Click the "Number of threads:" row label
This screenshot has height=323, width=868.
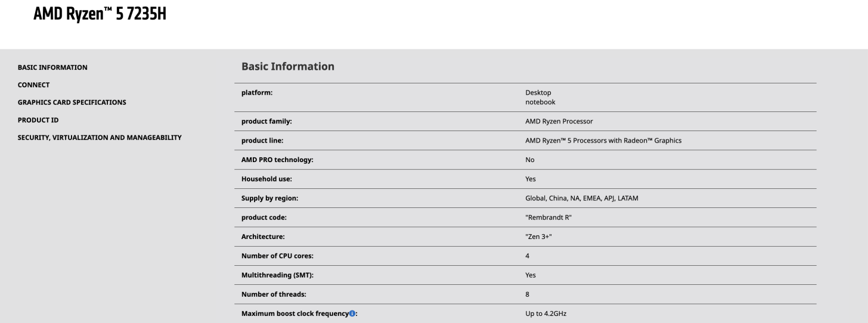click(x=272, y=294)
